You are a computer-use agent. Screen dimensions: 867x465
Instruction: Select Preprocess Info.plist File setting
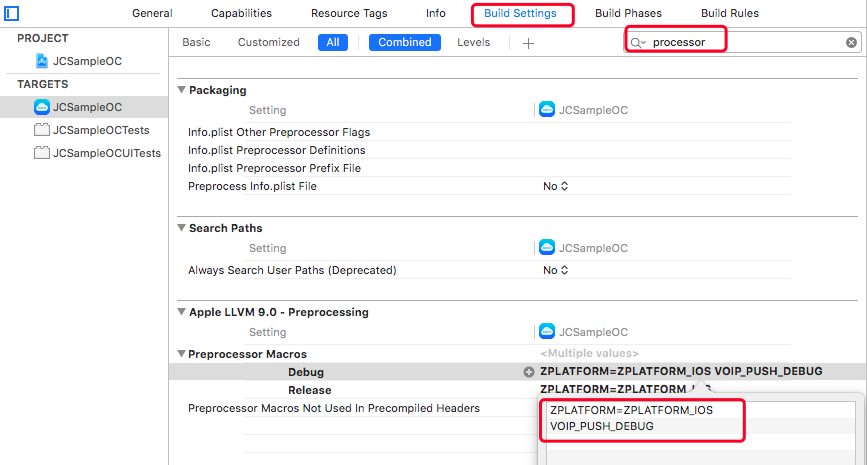coord(252,186)
